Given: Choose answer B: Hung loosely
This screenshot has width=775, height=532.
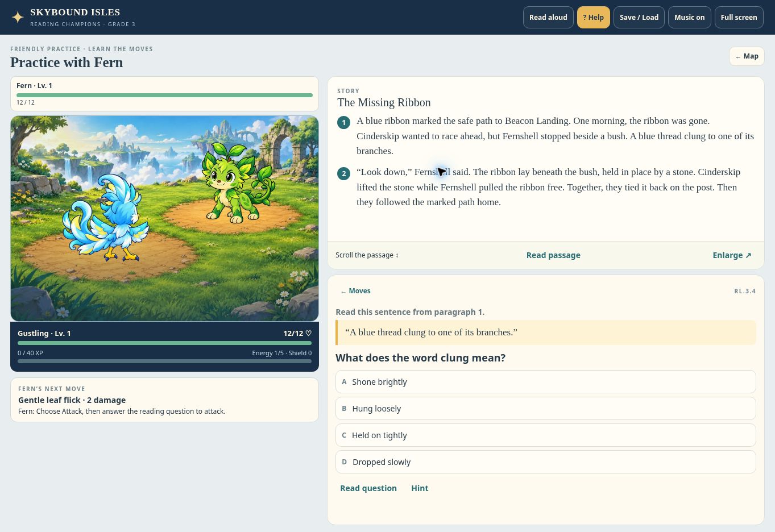Looking at the screenshot, I should pos(545,409).
